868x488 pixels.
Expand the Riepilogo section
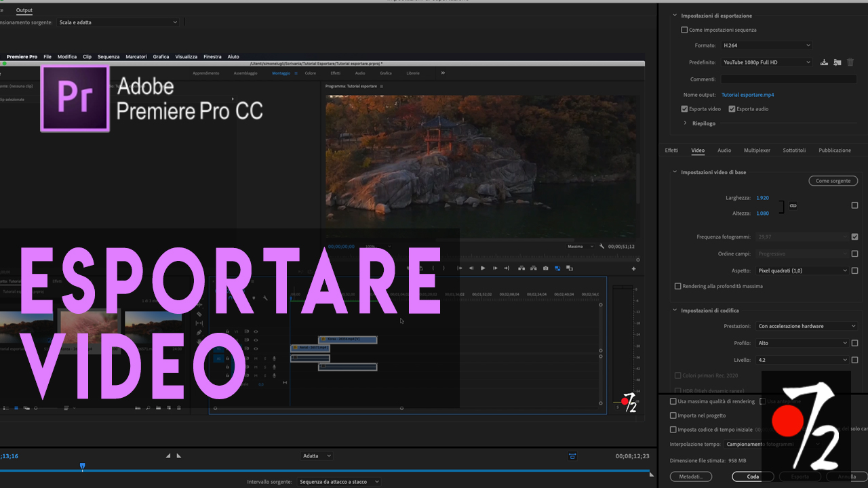point(685,123)
